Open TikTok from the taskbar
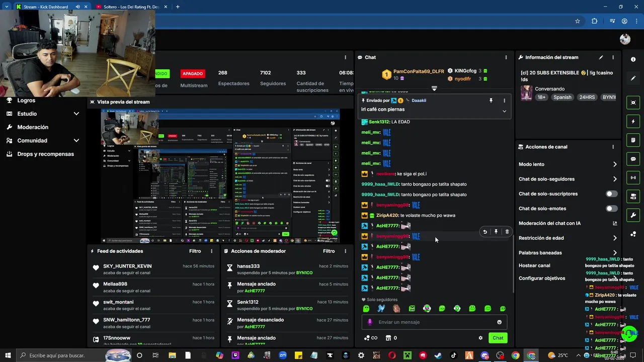 (453, 355)
